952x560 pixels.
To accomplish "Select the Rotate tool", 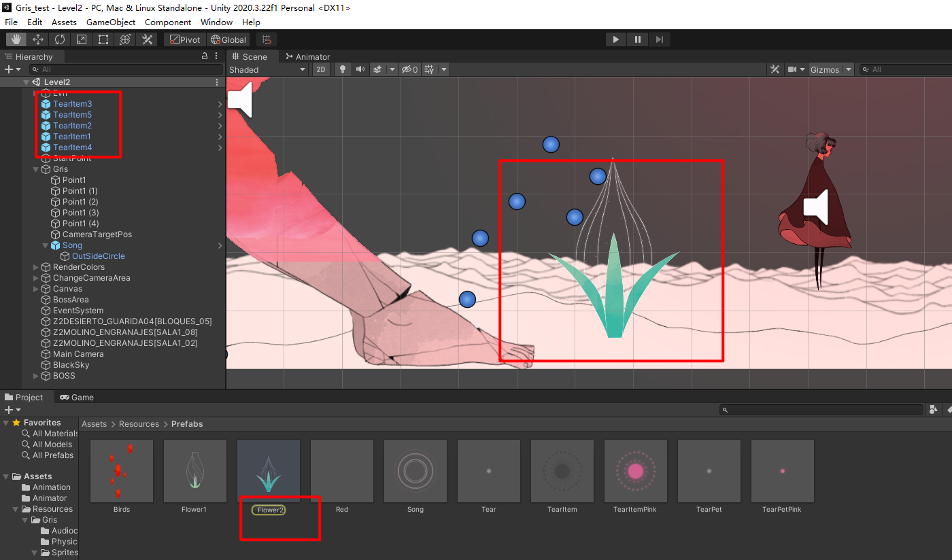I will click(x=60, y=39).
